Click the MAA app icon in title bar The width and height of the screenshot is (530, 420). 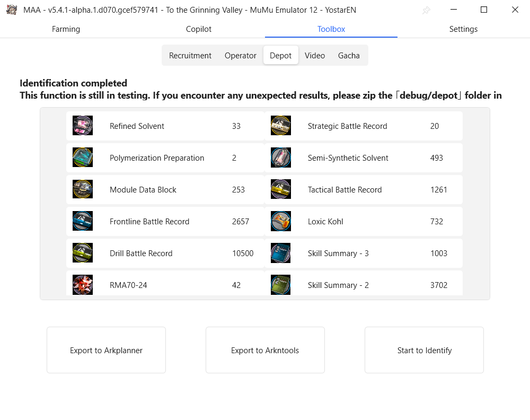(12, 10)
